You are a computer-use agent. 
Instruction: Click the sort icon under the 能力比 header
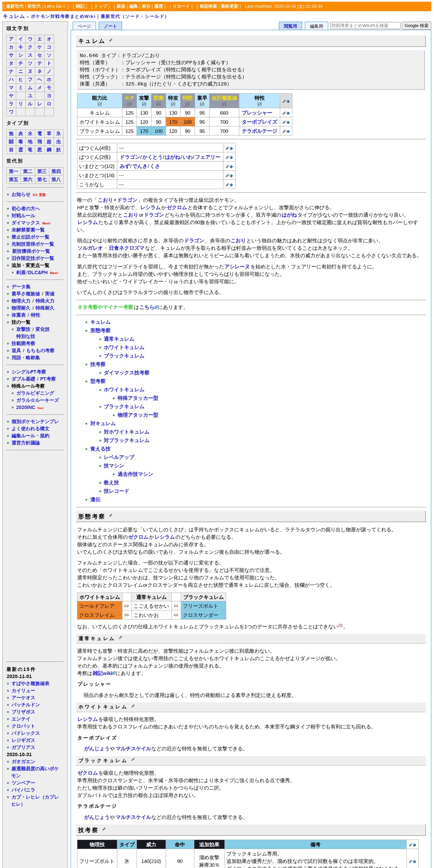pos(100,104)
